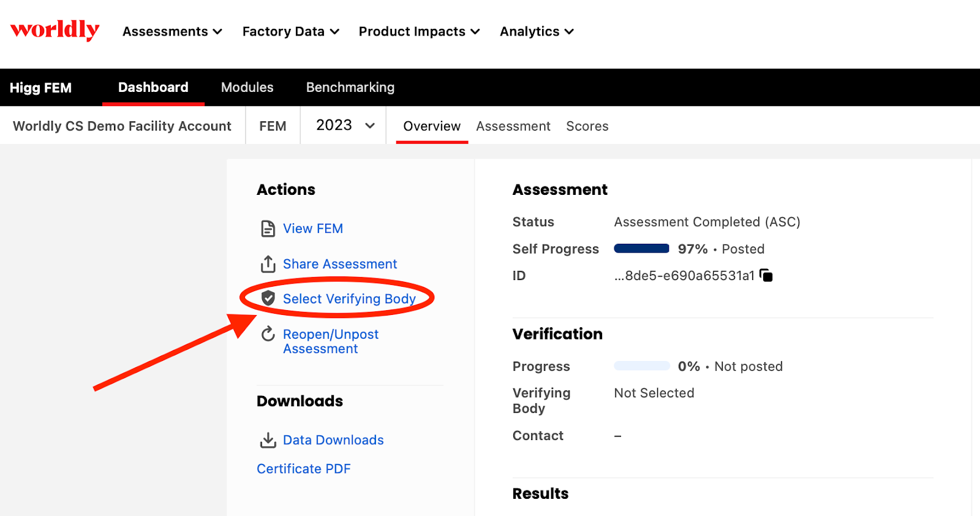Click the Results section heading
The image size is (980, 516).
(x=540, y=493)
